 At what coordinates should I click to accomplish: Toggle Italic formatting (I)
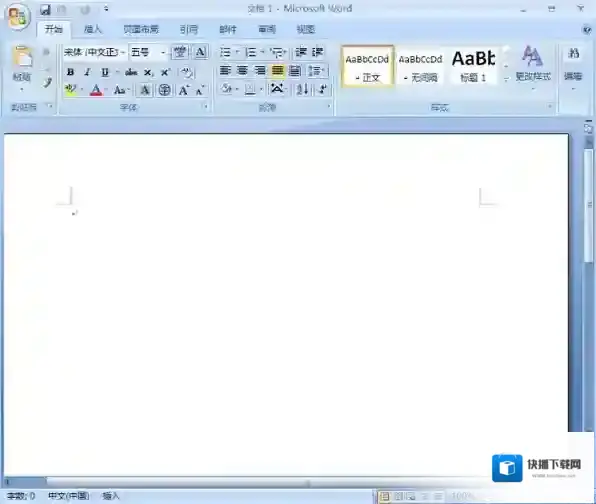(87, 72)
